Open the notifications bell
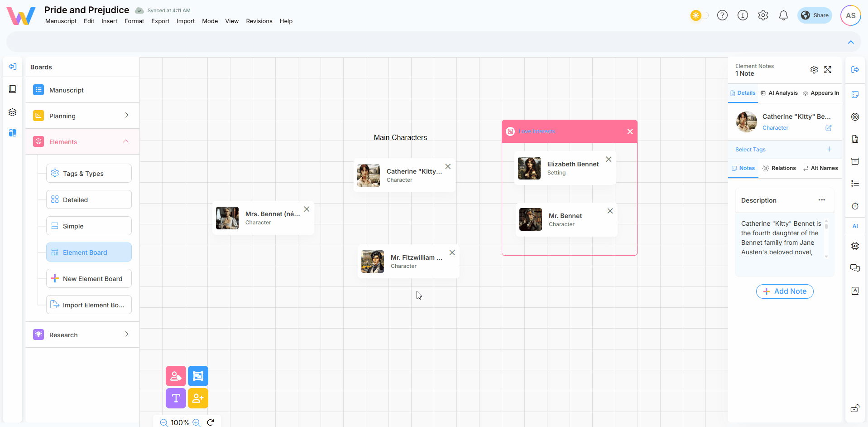The height and width of the screenshot is (427, 868). (783, 15)
